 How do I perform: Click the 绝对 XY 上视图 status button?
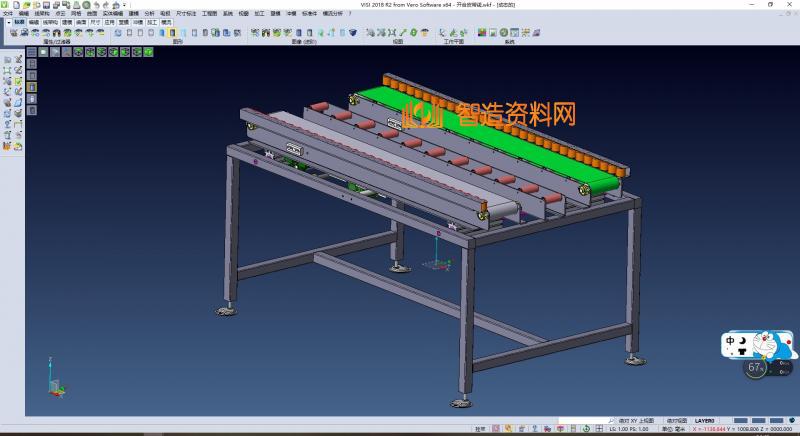pos(636,421)
